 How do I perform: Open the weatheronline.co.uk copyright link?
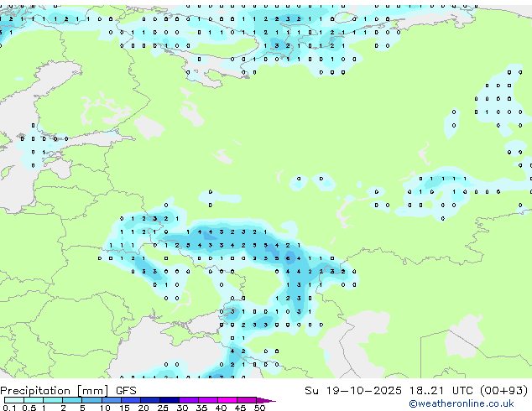coord(462,403)
